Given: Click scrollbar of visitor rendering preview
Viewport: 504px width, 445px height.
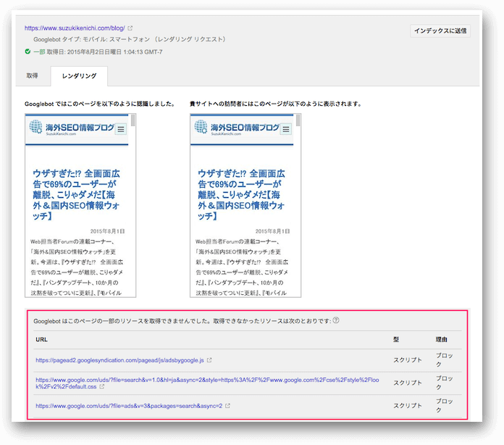Looking at the screenshot, I should click(298, 121).
